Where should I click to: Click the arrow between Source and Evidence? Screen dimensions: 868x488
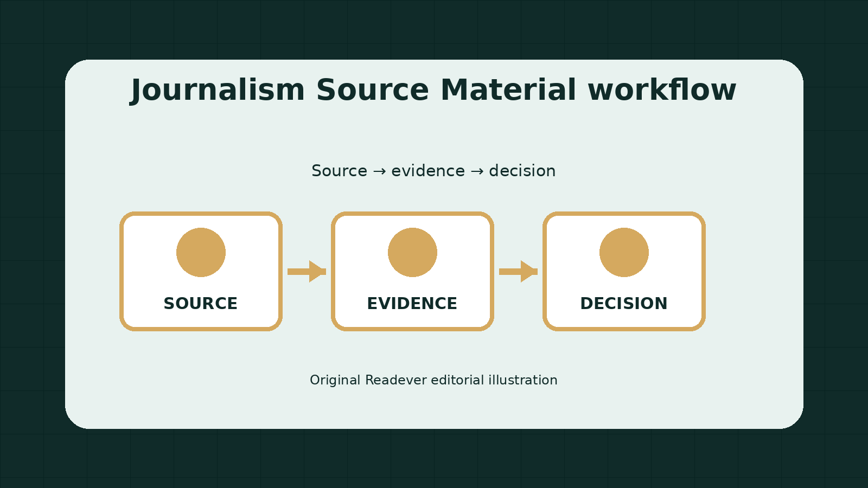pos(307,271)
